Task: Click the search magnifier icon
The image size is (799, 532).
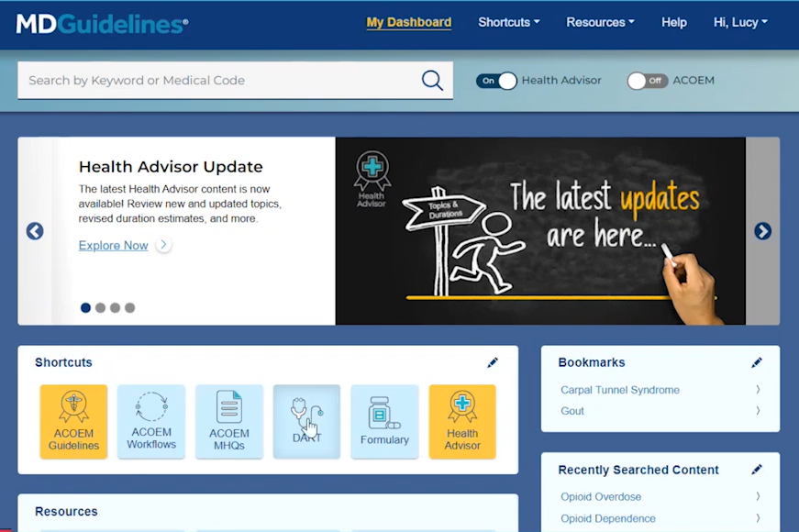Action: tap(432, 81)
